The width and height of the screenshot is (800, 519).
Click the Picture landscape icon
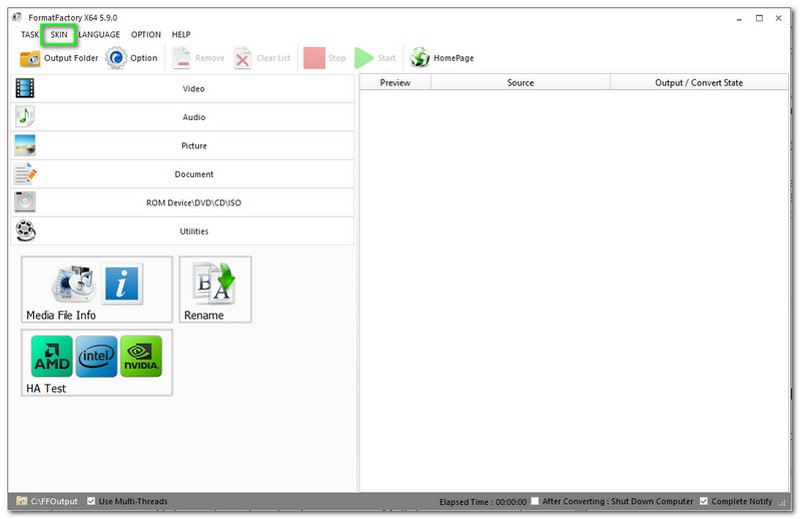coord(25,145)
